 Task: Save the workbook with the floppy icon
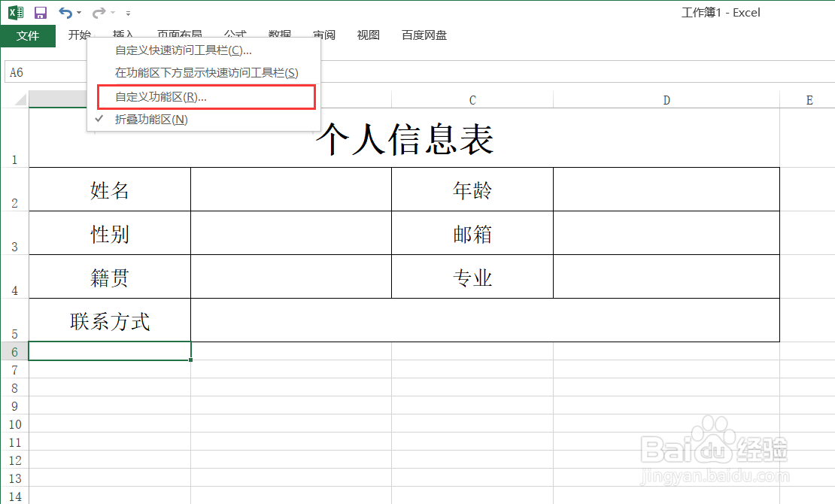pyautogui.click(x=41, y=12)
